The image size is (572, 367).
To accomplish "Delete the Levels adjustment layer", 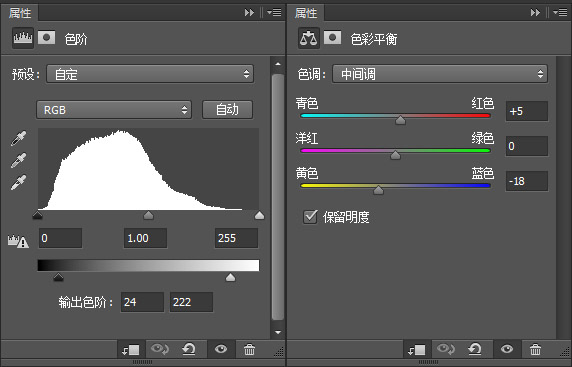I will 250,349.
